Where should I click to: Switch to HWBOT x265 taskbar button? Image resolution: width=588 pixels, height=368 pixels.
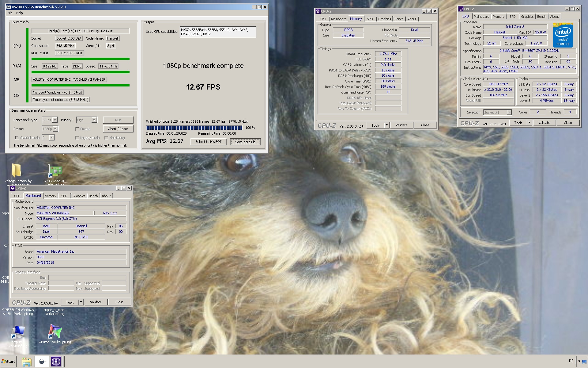42,362
